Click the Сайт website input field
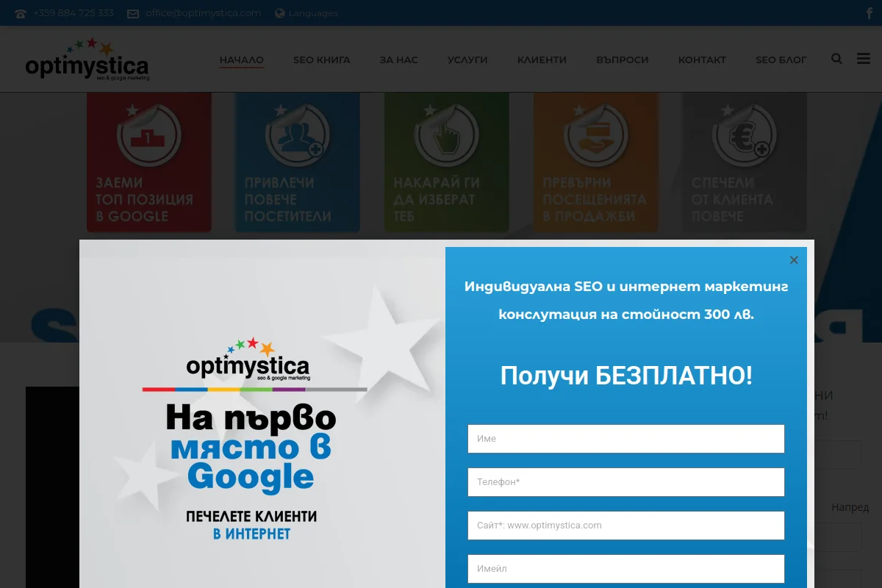This screenshot has height=588, width=882. [x=626, y=526]
